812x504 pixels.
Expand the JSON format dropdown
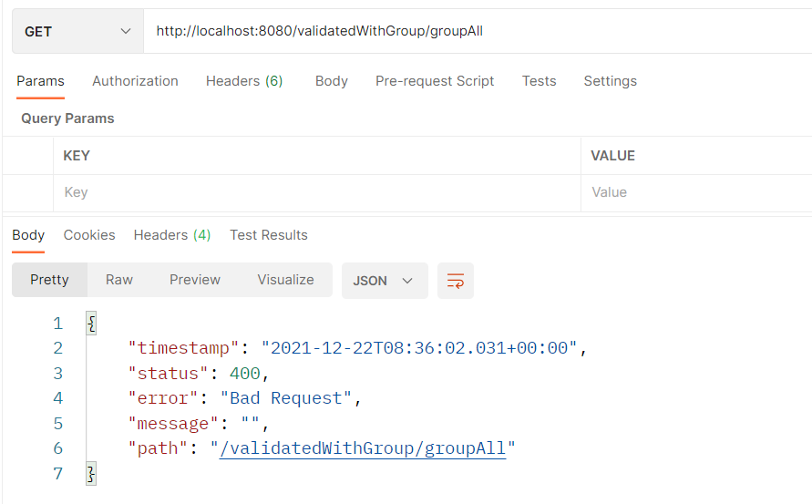click(x=385, y=281)
